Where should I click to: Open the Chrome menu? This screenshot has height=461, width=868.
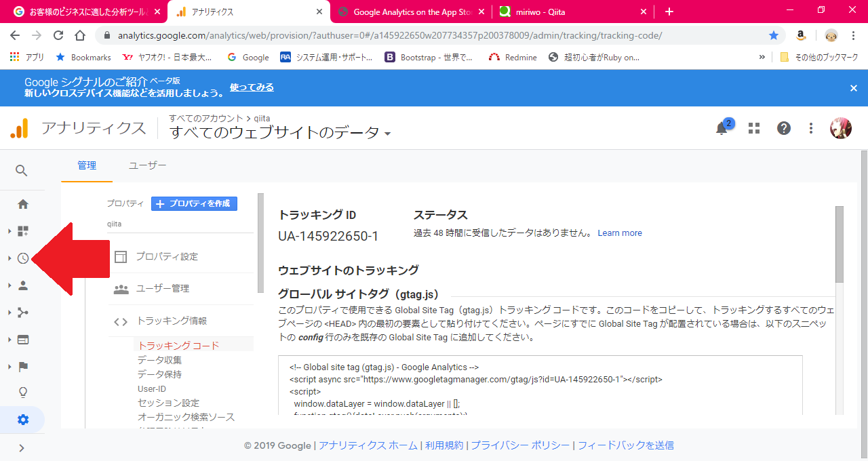tap(853, 35)
